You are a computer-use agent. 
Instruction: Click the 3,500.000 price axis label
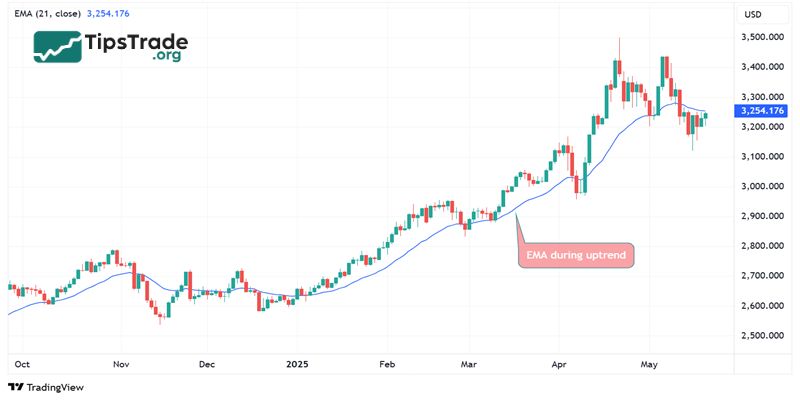(x=761, y=37)
